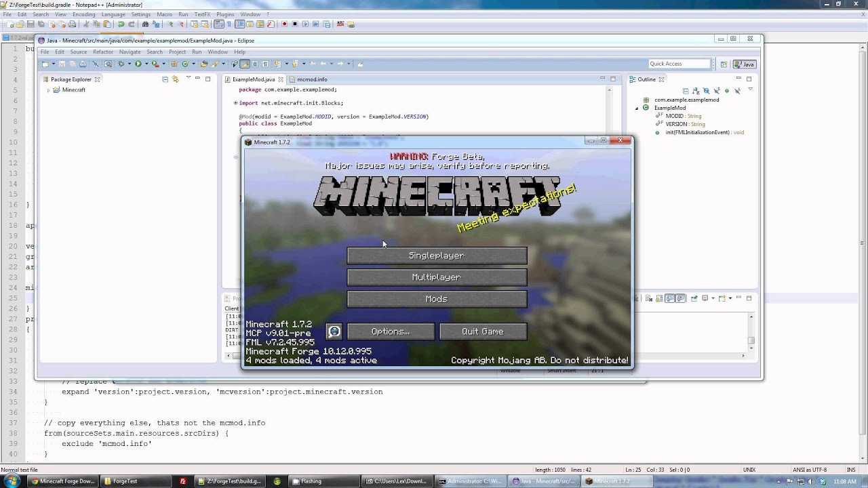Click the Eclipse Debug bug icon
868x488 pixels.
pyautogui.click(x=121, y=64)
